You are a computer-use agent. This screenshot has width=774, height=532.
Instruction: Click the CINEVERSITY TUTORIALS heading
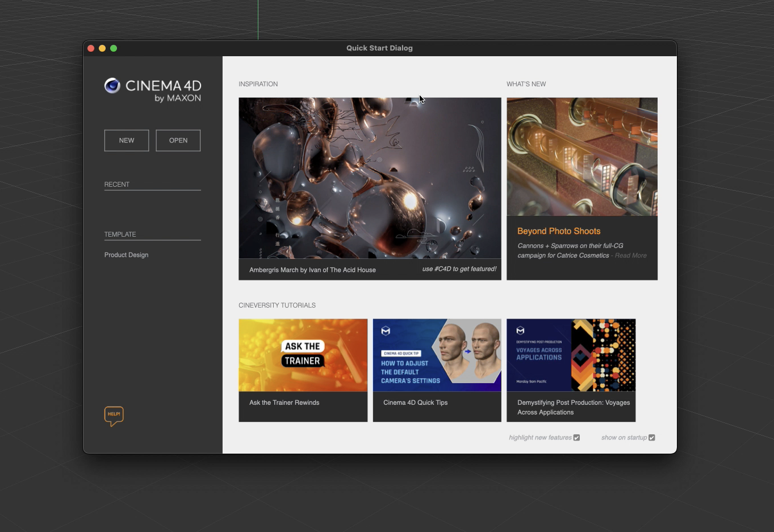pyautogui.click(x=277, y=305)
